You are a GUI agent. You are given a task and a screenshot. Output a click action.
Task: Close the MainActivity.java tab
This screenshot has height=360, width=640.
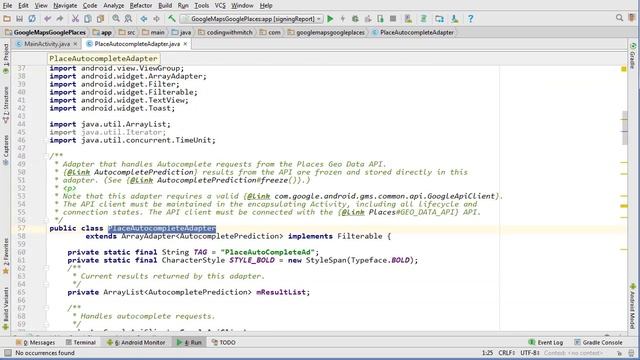coord(75,44)
